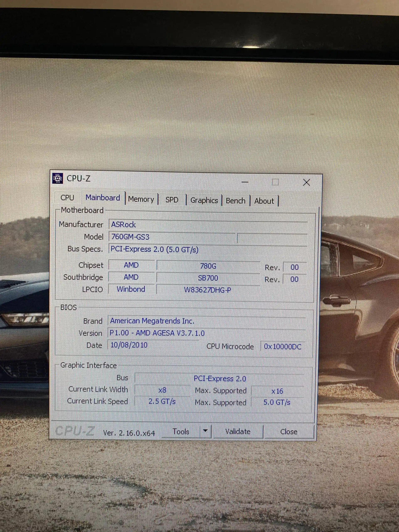Viewport: 399px width, 532px height.
Task: Open the CPU tab
Action: click(x=67, y=197)
